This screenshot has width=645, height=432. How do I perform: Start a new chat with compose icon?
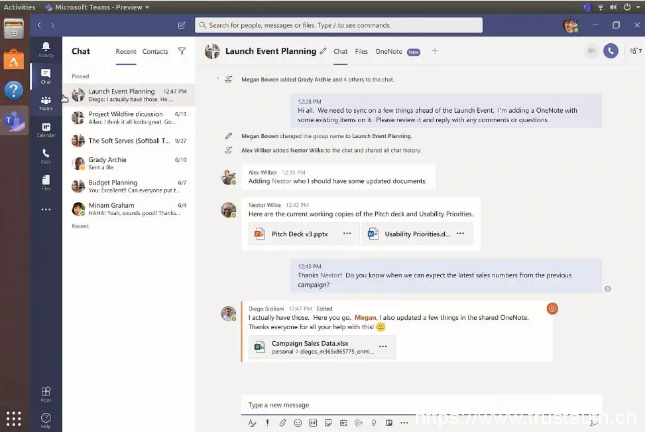click(181, 25)
